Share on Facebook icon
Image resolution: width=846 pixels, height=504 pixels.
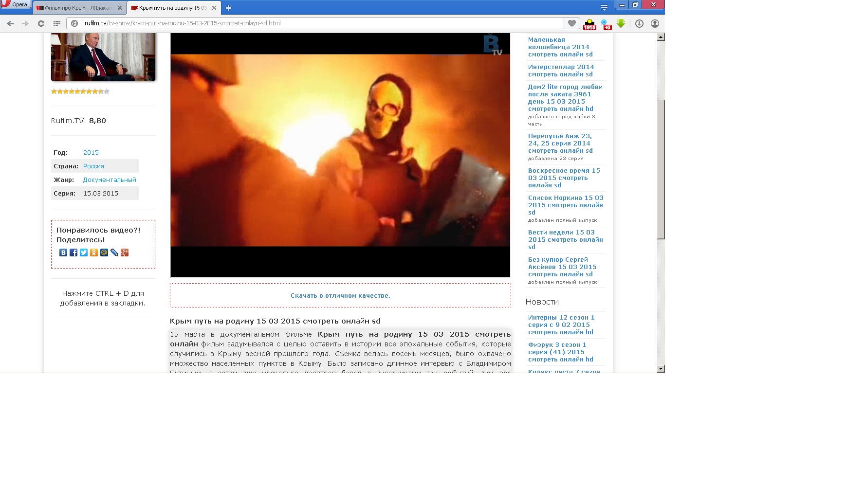point(74,252)
